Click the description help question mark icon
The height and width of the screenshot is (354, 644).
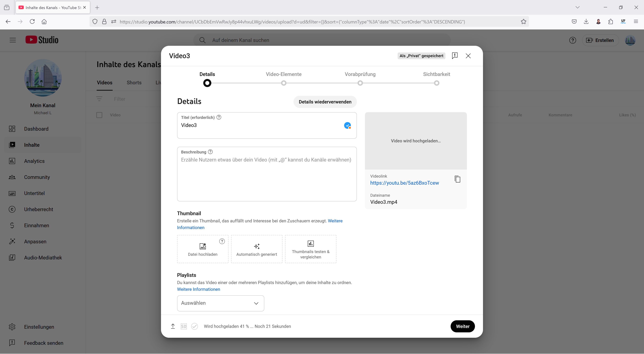tap(210, 152)
